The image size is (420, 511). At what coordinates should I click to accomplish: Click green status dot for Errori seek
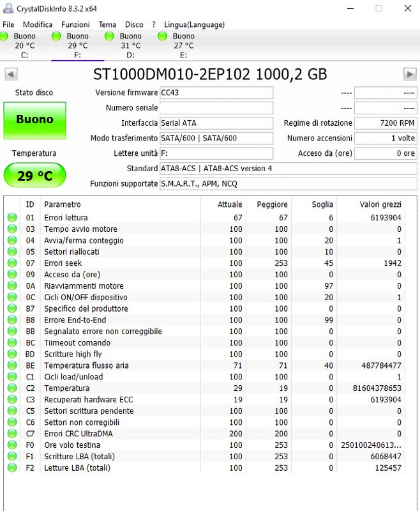12,263
